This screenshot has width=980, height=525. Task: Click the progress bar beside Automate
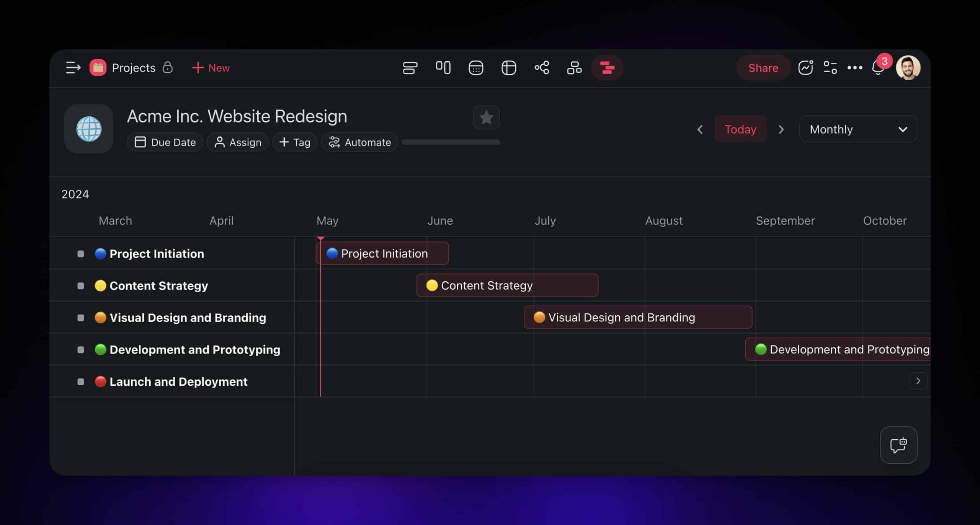[451, 142]
